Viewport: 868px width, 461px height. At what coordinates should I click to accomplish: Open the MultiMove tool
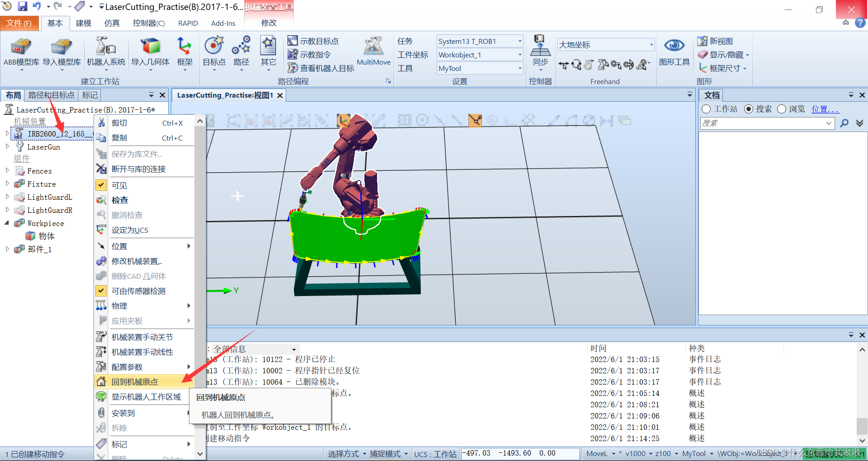click(373, 51)
